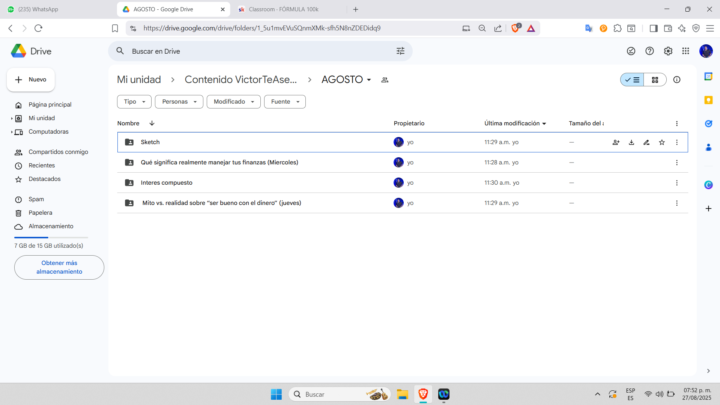Open File Explorer from taskbar
This screenshot has width=720, height=405.
pyautogui.click(x=403, y=394)
